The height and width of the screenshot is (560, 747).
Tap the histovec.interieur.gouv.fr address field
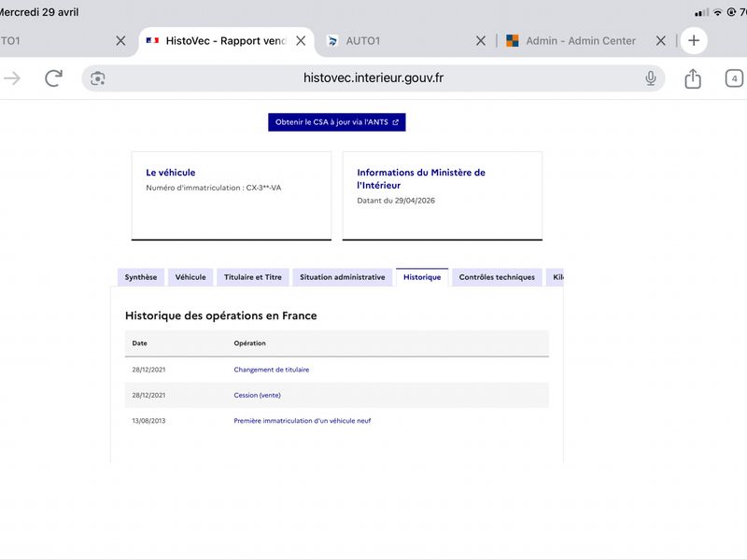click(x=373, y=78)
